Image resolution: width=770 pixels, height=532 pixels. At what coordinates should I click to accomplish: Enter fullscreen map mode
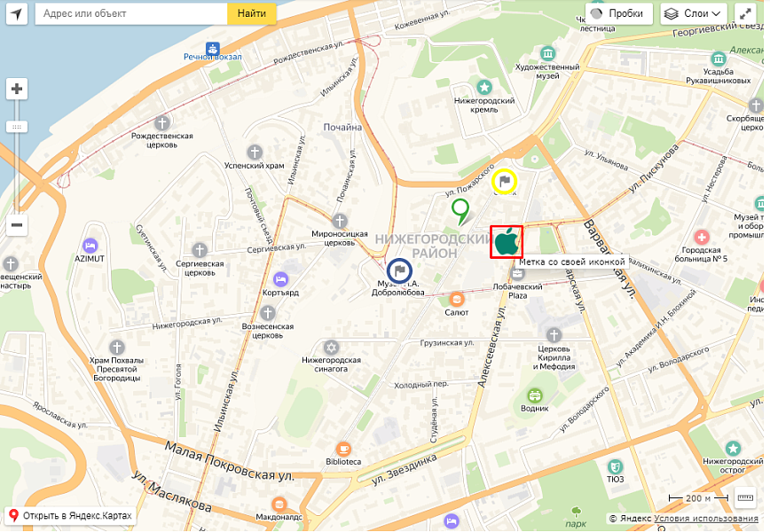745,13
